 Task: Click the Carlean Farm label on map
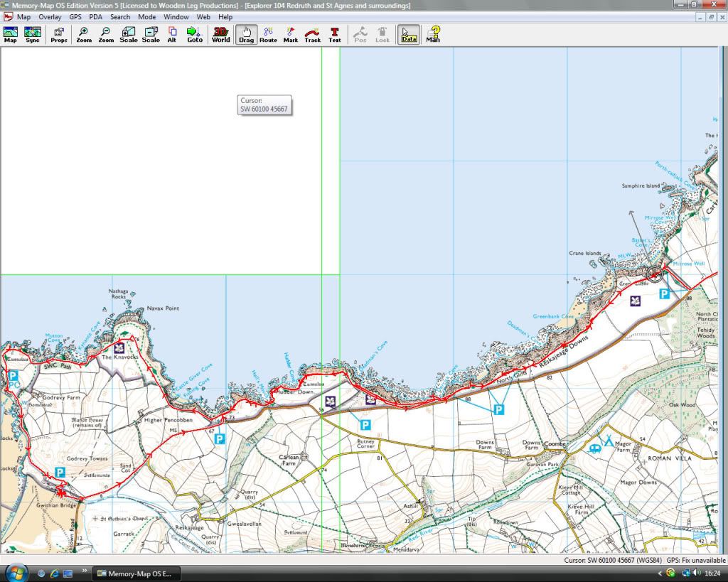point(289,460)
